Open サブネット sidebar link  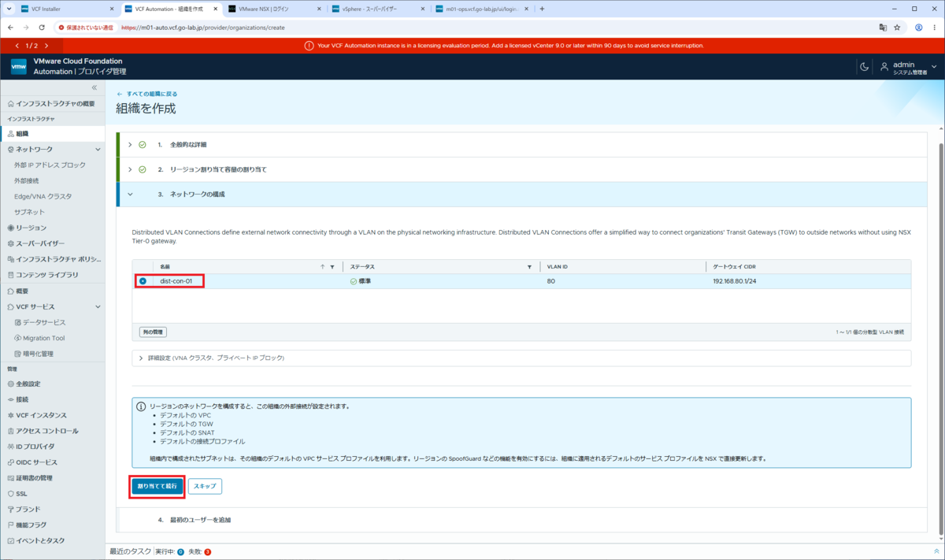tap(30, 213)
